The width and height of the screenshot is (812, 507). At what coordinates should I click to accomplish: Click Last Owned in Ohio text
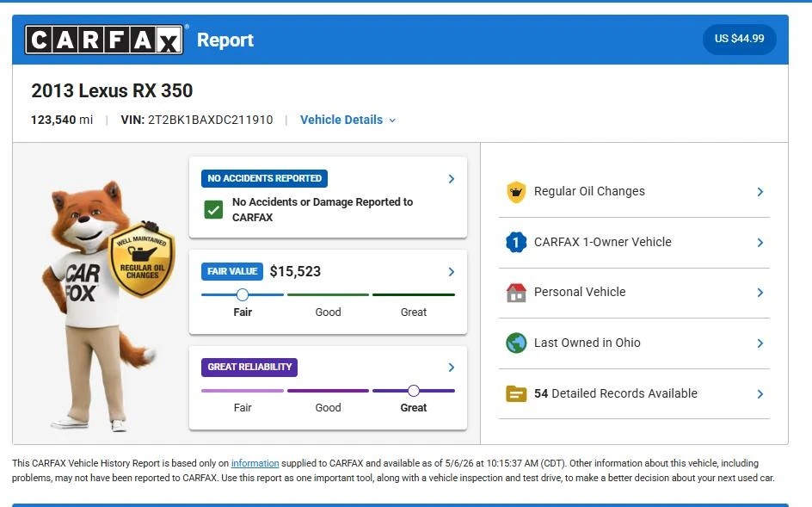(x=587, y=343)
